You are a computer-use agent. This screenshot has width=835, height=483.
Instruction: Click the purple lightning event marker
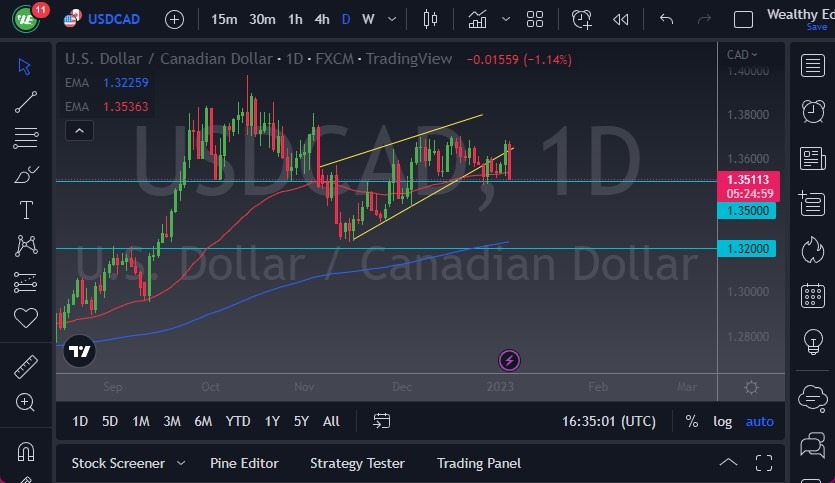pos(509,360)
